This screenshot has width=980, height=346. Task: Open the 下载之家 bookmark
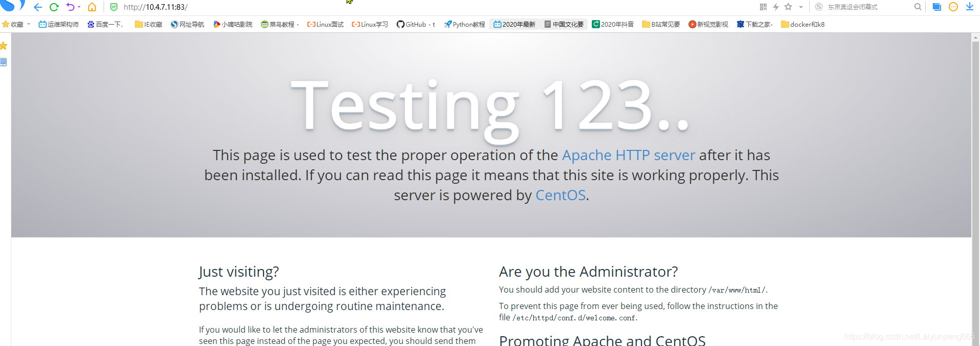point(754,24)
